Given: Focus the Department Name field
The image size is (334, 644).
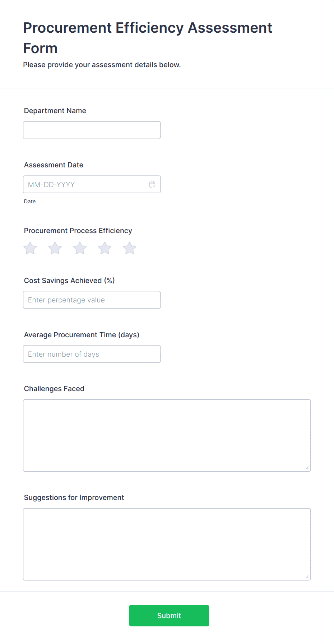Looking at the screenshot, I should click(92, 130).
